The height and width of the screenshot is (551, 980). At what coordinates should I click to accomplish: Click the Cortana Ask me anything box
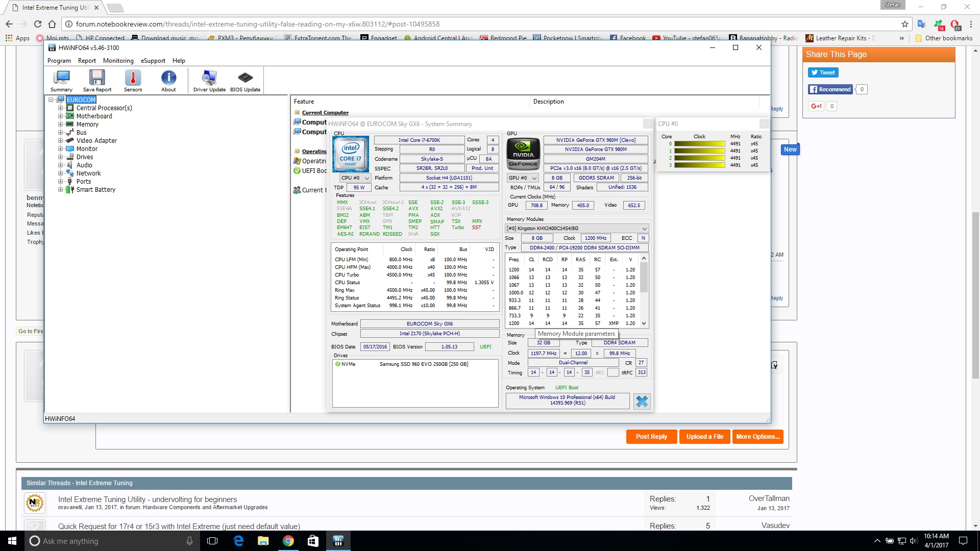pyautogui.click(x=111, y=541)
